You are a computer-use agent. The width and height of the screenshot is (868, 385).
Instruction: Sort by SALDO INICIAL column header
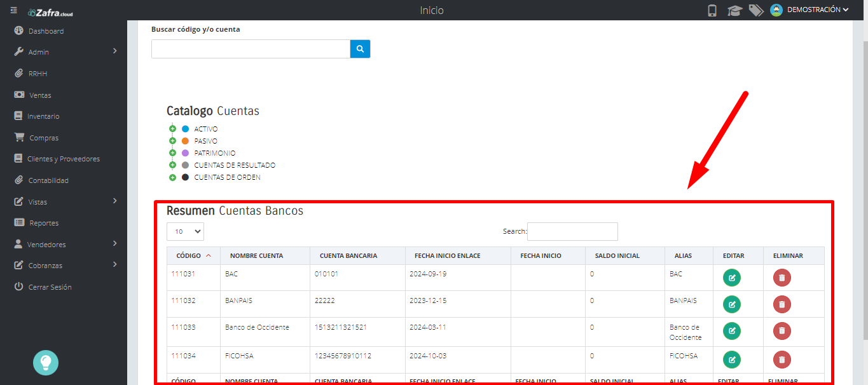pyautogui.click(x=625, y=256)
